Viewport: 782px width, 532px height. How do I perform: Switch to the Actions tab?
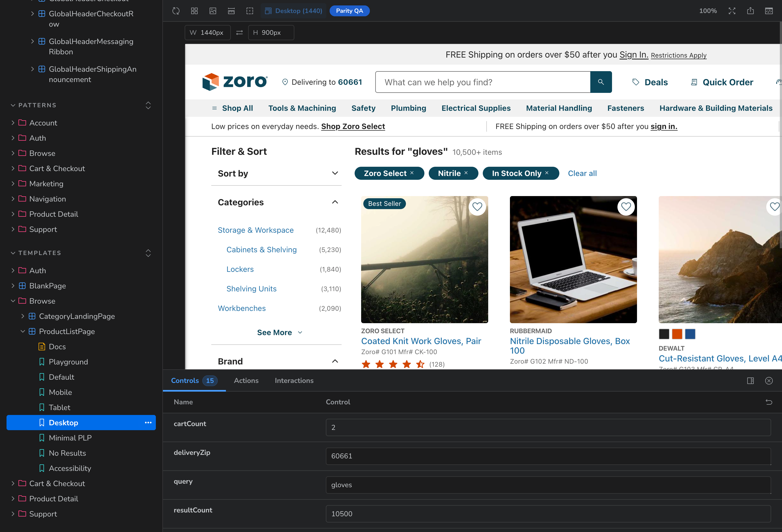(246, 380)
